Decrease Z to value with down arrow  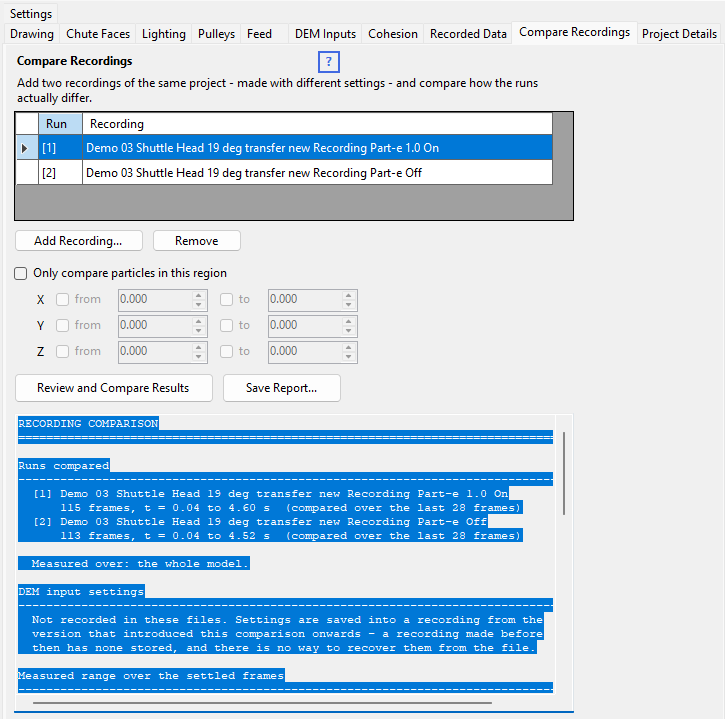349,356
